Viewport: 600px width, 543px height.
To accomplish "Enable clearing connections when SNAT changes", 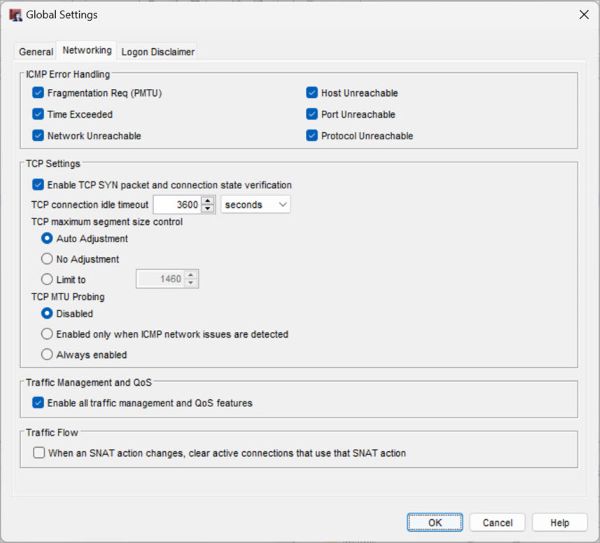I will [39, 453].
